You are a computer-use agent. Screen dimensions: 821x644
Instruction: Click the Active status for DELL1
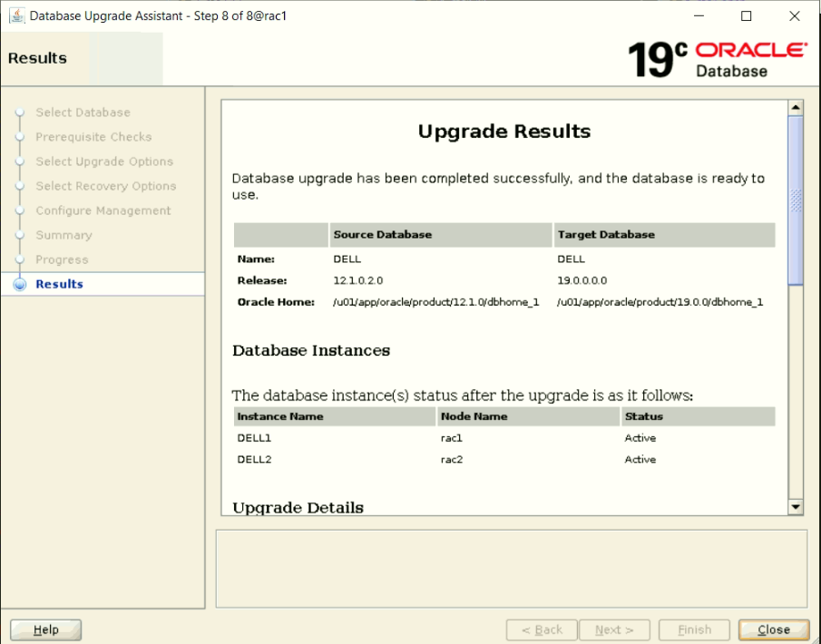click(640, 438)
